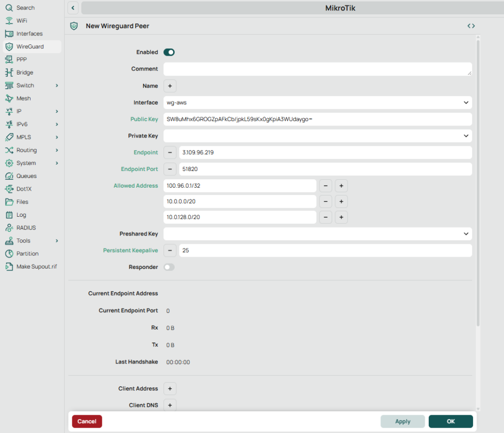
Task: Turn on the Responder toggle
Action: coord(169,267)
